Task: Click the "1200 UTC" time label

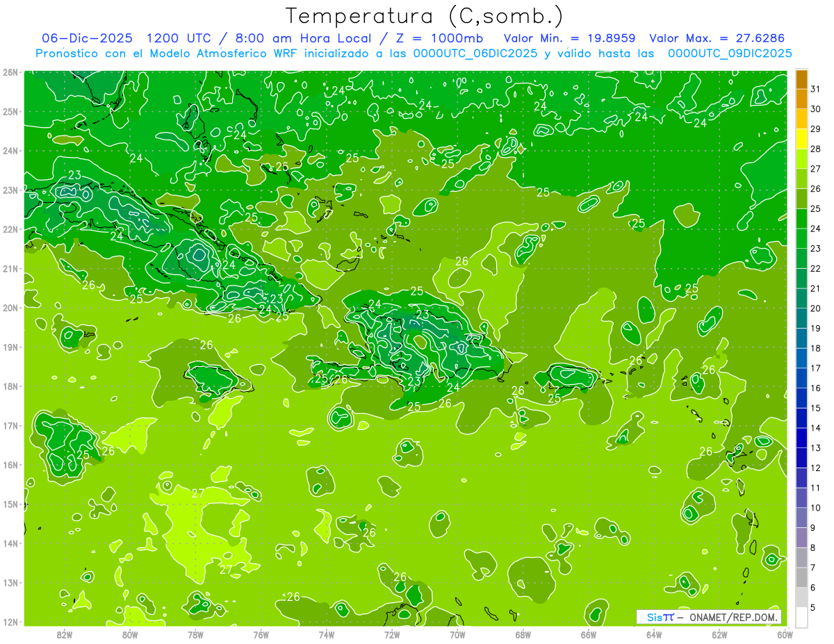Action: (x=179, y=38)
